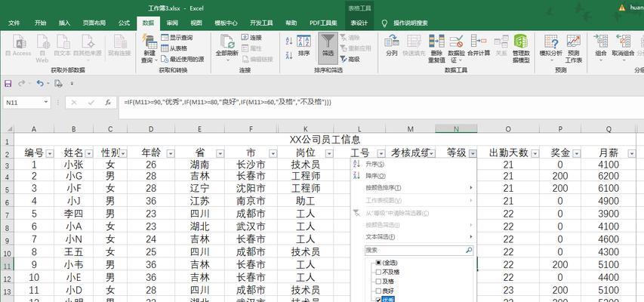Check the 不及格 filter checkbox

[378, 272]
